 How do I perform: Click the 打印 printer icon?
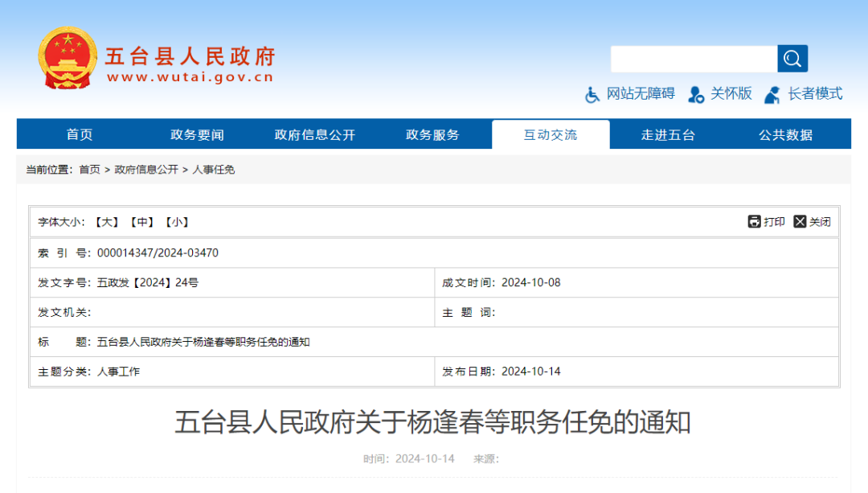[754, 221]
